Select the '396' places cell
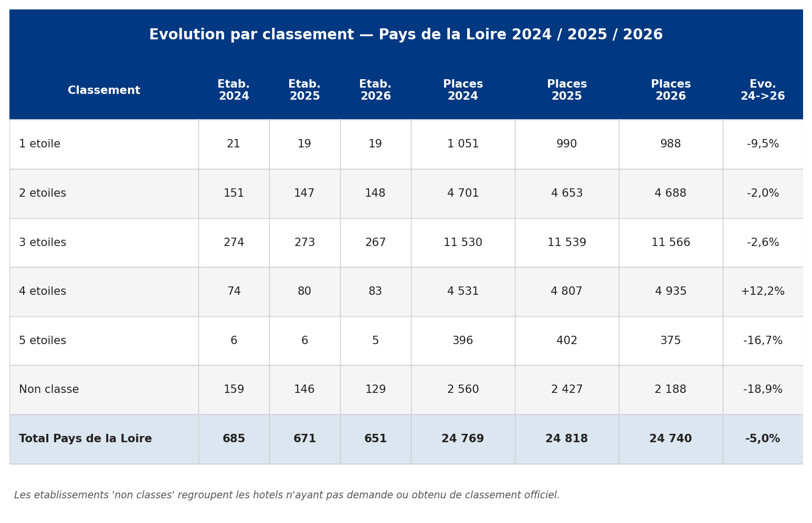The width and height of the screenshot is (812, 523). [x=463, y=341]
